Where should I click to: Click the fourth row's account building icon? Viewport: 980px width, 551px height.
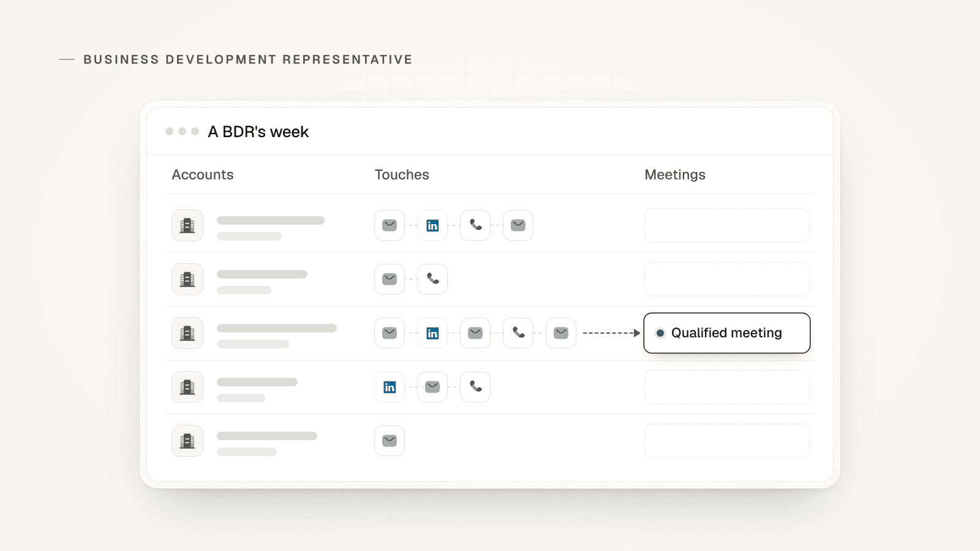(x=187, y=387)
